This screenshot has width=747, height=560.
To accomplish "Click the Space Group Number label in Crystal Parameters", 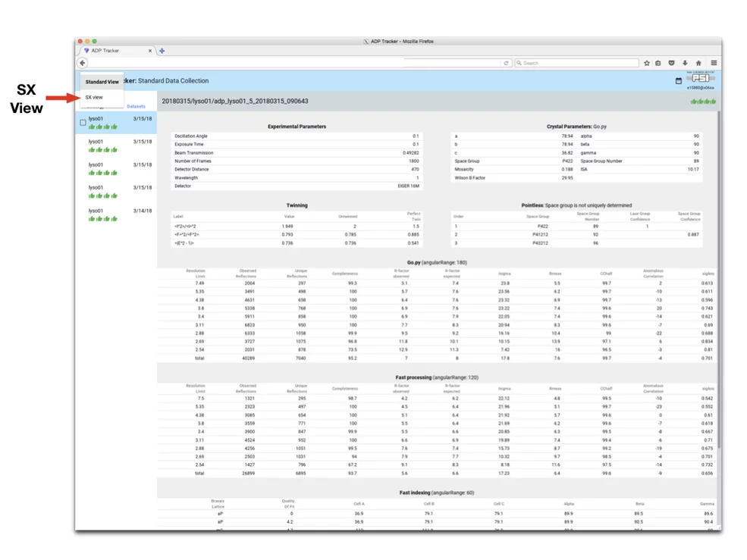I will (x=601, y=161).
